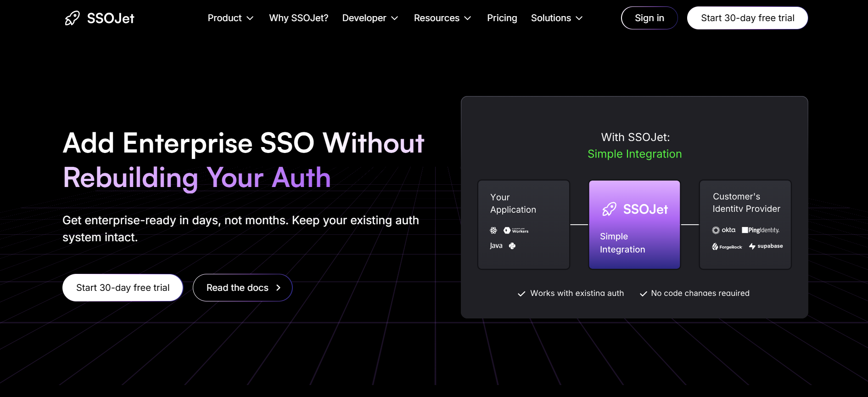Click 'Simple Integration' text in purple card
This screenshot has height=397, width=868.
point(622,243)
